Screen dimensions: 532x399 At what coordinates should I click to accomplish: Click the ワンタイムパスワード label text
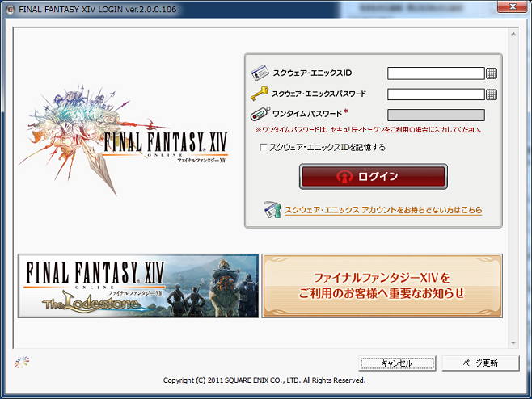pos(307,114)
